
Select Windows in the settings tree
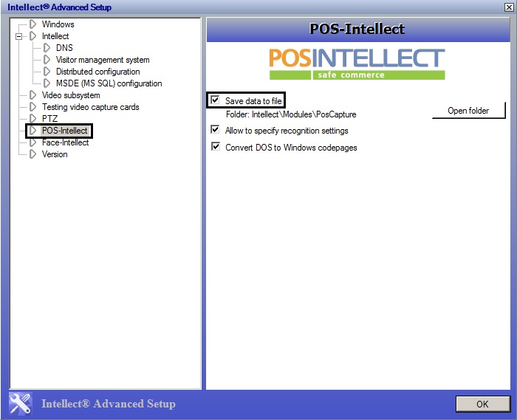pyautogui.click(x=58, y=24)
